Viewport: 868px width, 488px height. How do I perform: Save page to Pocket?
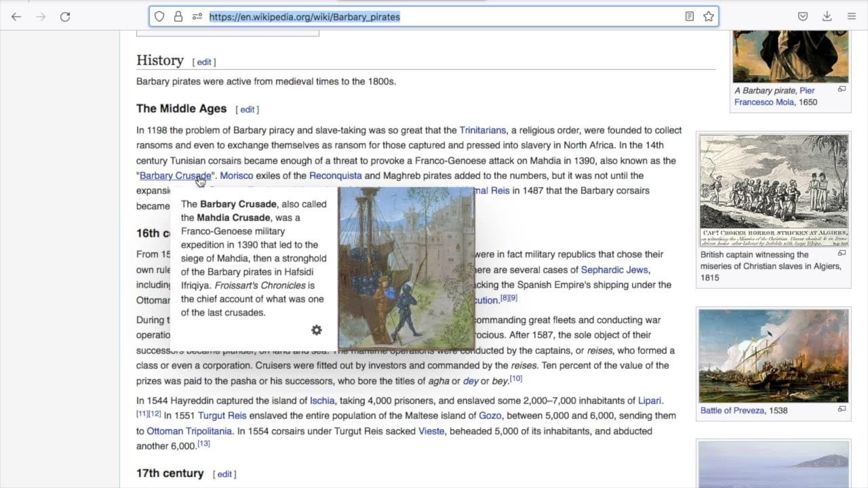[x=803, y=16]
